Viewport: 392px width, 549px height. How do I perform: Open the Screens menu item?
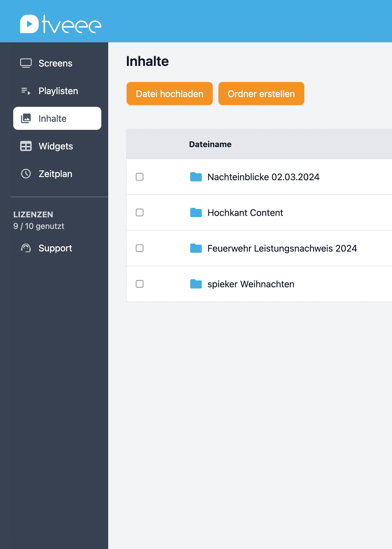coord(57,63)
